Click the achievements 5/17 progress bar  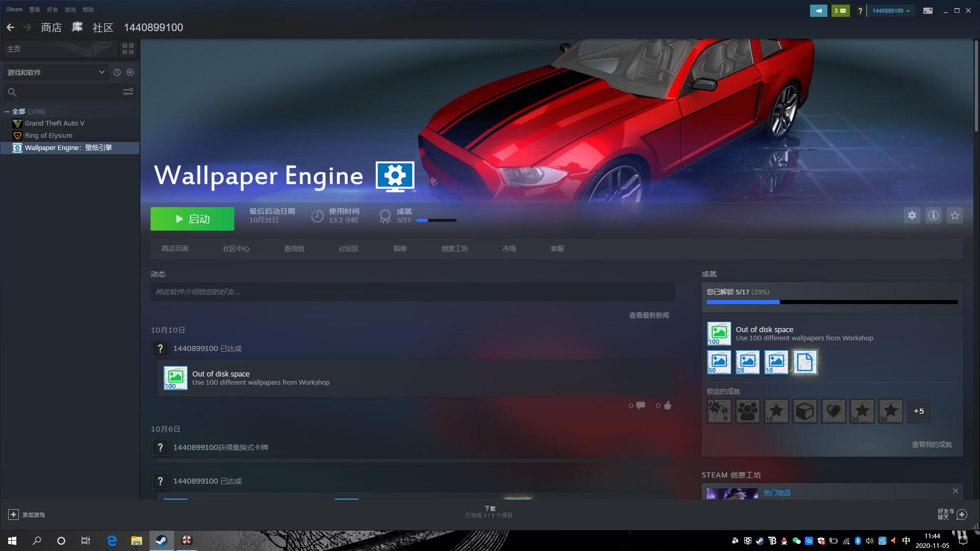[x=832, y=302]
